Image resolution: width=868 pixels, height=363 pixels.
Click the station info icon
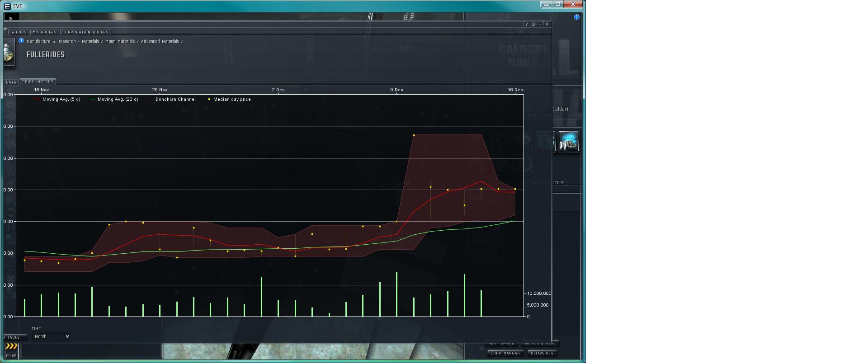click(576, 17)
